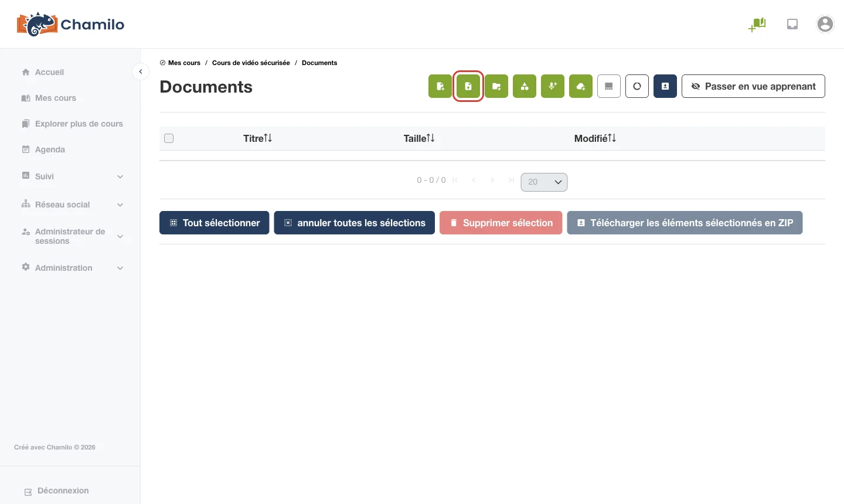Sort the table by Modifié column
The image size is (844, 504).
coord(595,138)
